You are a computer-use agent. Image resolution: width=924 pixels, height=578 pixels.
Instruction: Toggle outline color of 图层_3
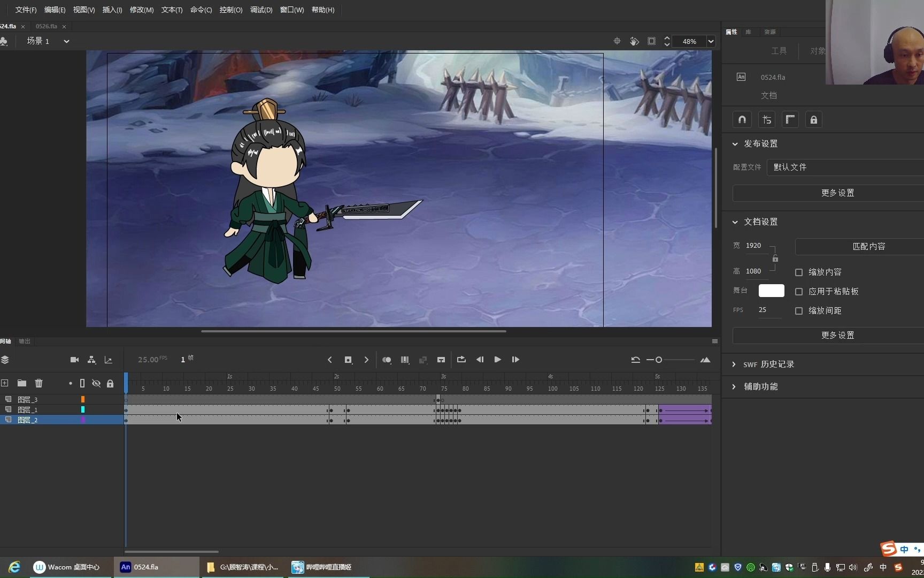[x=83, y=399]
